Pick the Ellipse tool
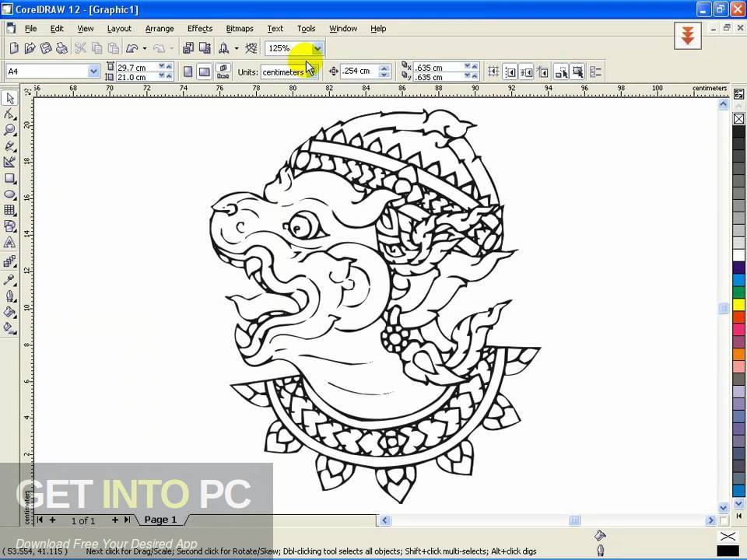 [x=9, y=194]
